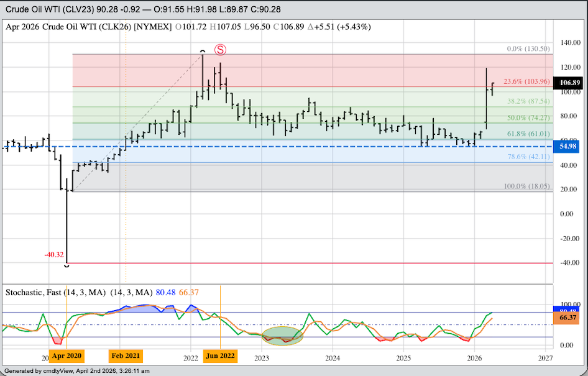
Task: Select the Jun 2022 date marker
Action: point(220,355)
